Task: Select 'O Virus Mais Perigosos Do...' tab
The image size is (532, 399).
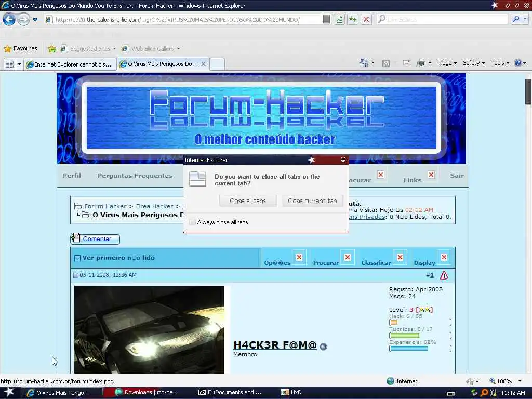Action: 159,64
